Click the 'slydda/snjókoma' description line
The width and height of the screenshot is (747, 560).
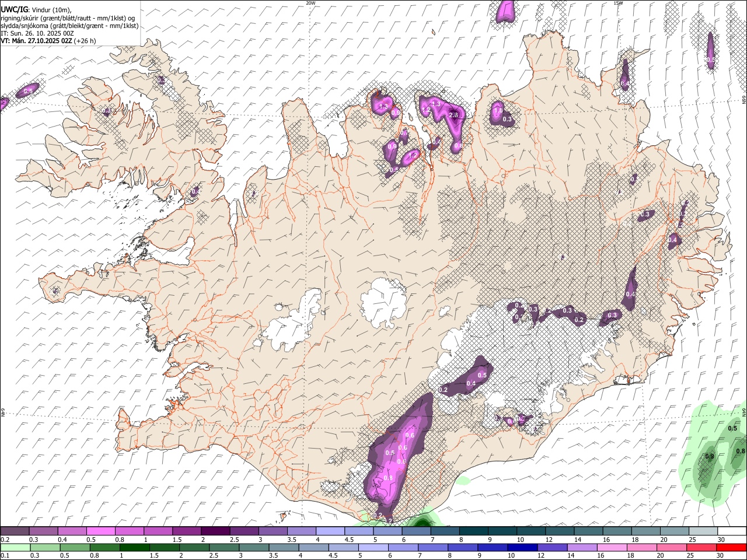click(69, 26)
